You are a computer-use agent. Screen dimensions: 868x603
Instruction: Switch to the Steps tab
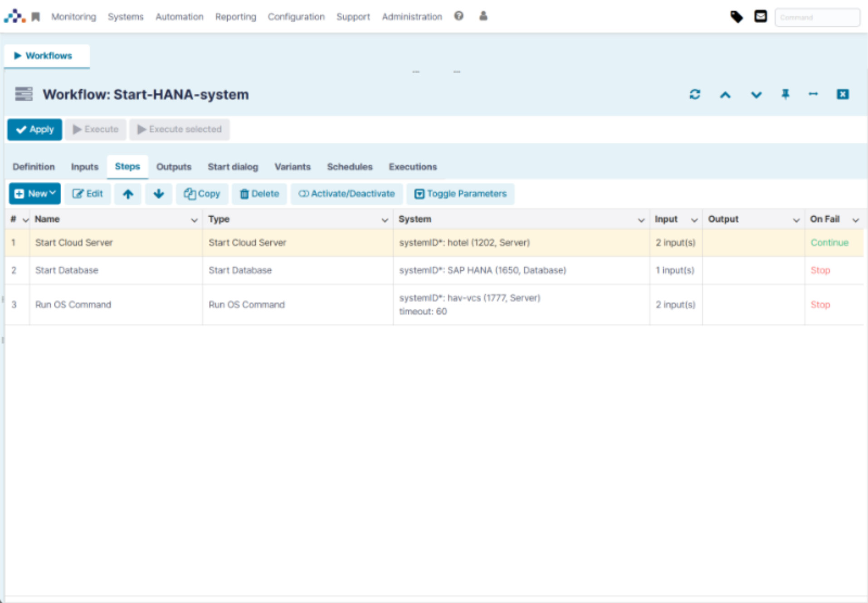[x=127, y=166]
